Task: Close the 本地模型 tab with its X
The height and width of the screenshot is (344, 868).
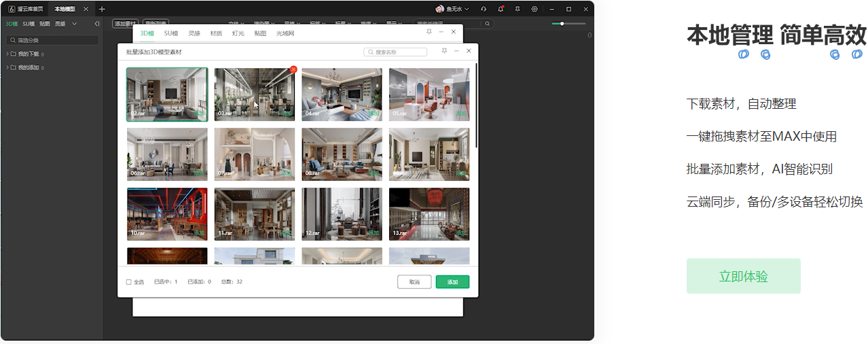Action: tap(86, 9)
